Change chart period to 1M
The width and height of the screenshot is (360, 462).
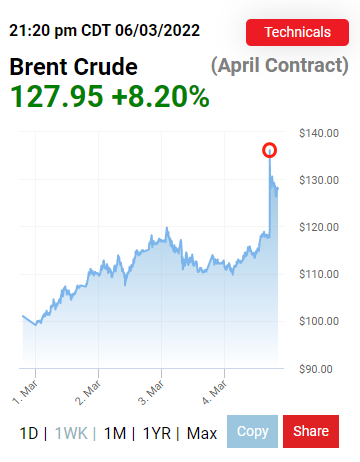115,433
